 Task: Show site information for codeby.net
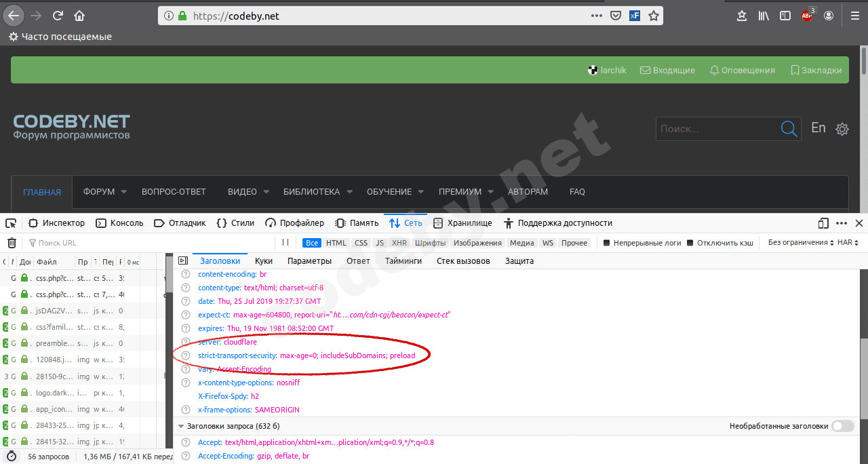point(169,16)
